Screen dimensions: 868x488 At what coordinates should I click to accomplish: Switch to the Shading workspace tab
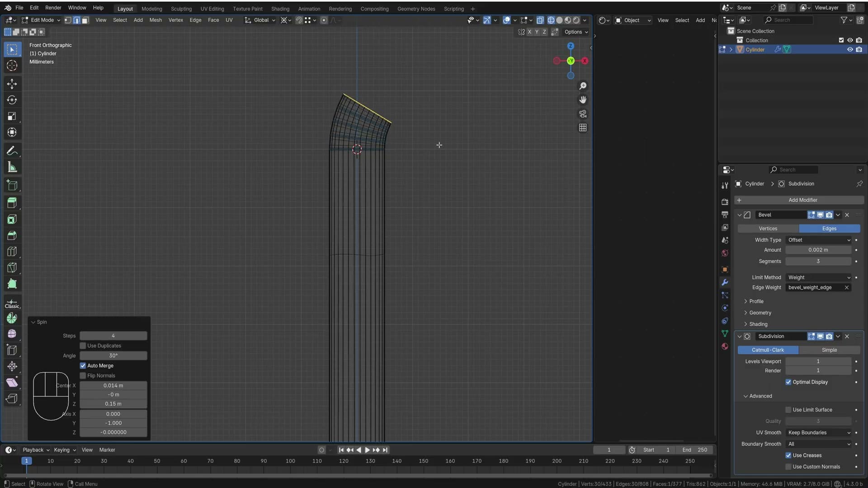click(280, 9)
